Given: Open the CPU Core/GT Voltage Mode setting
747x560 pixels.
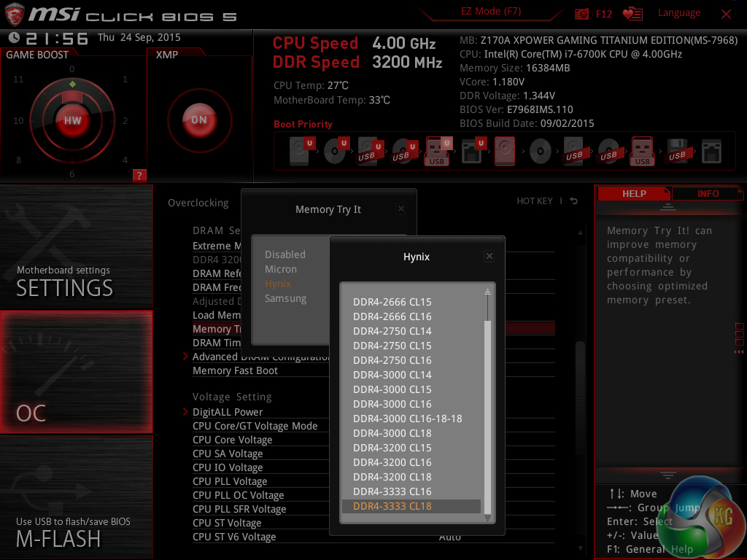Looking at the screenshot, I should click(255, 426).
